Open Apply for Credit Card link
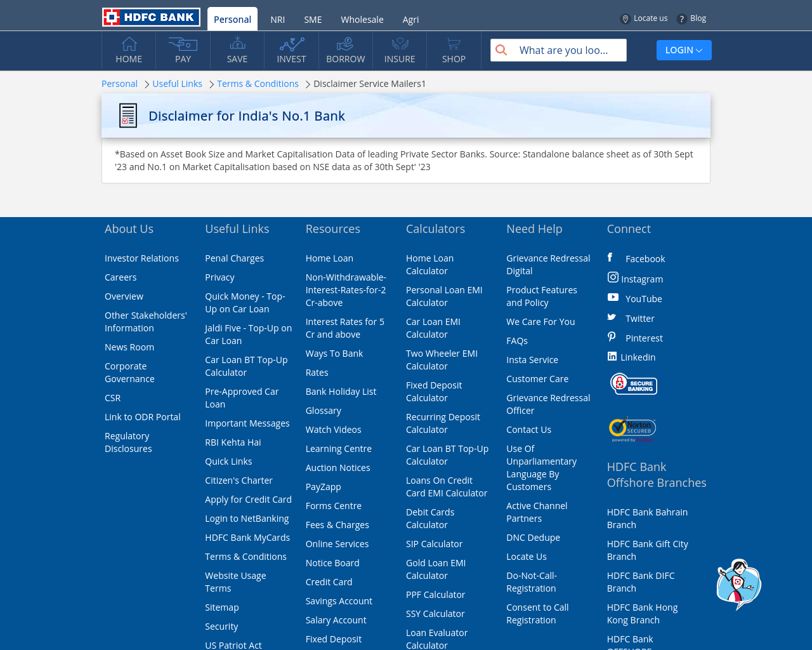The height and width of the screenshot is (650, 812). point(248,500)
